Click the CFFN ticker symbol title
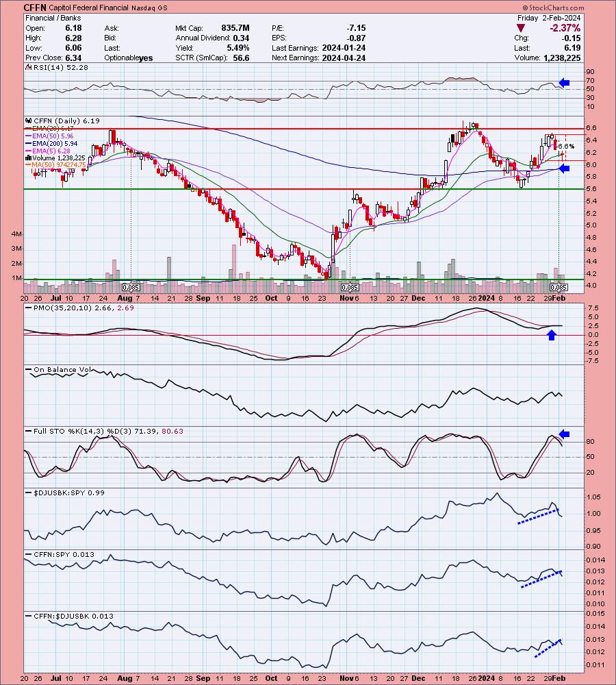This screenshot has width=616, height=685. coord(35,8)
